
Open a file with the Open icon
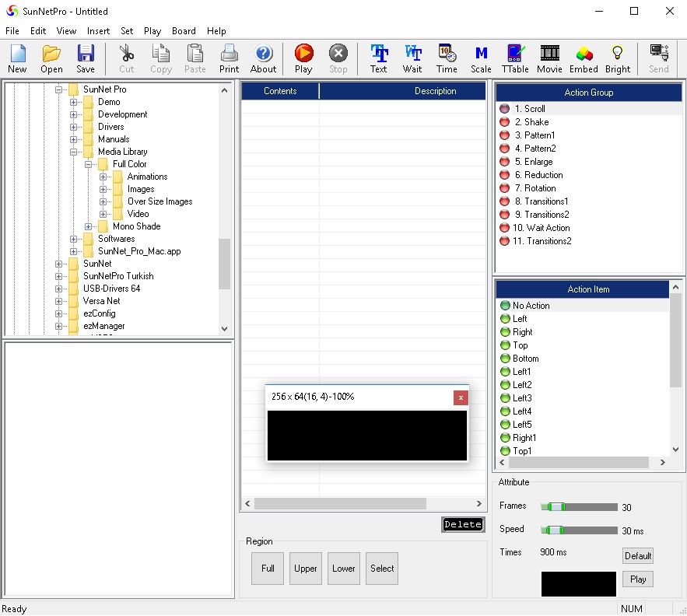coord(51,58)
